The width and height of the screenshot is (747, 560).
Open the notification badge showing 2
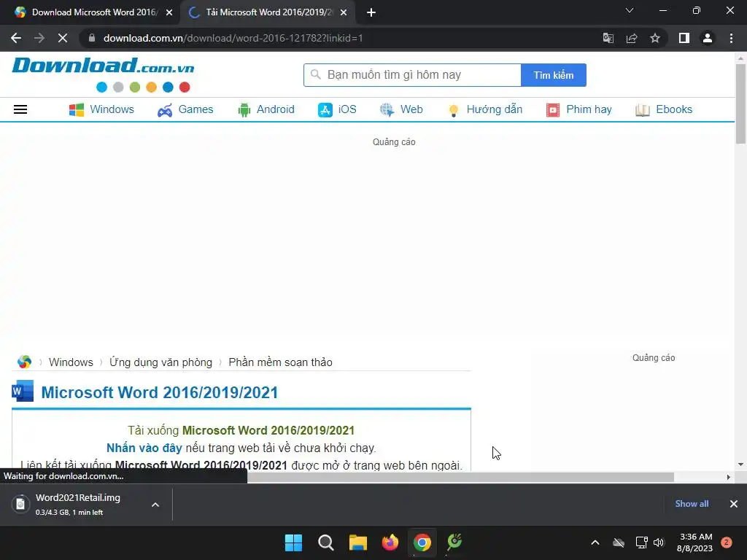[x=727, y=542]
